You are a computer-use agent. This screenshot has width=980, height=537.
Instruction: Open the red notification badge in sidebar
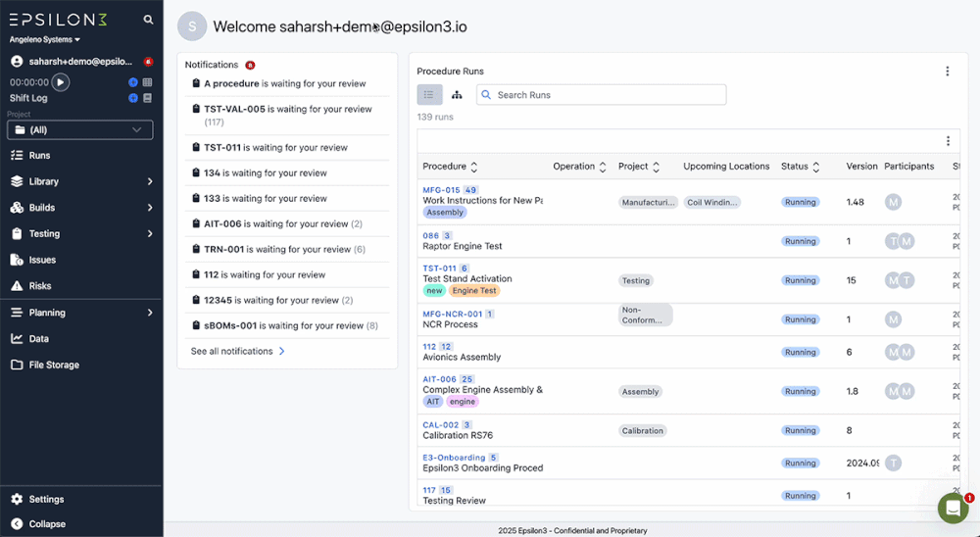[148, 62]
